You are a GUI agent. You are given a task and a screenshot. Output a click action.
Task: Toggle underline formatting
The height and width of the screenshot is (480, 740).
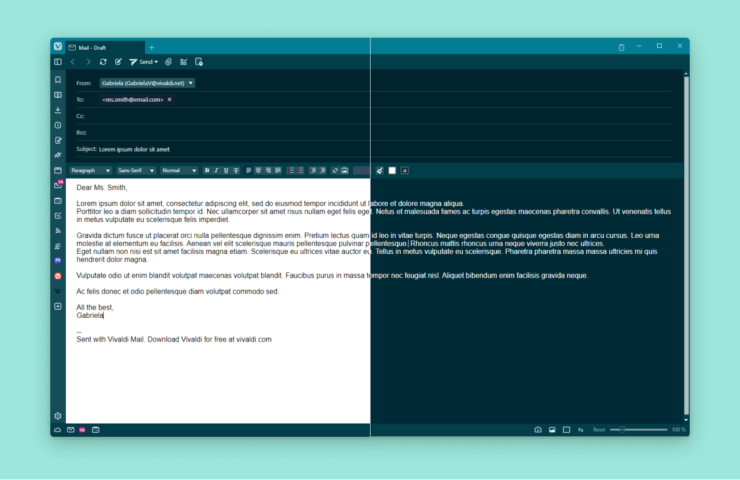[x=226, y=170]
